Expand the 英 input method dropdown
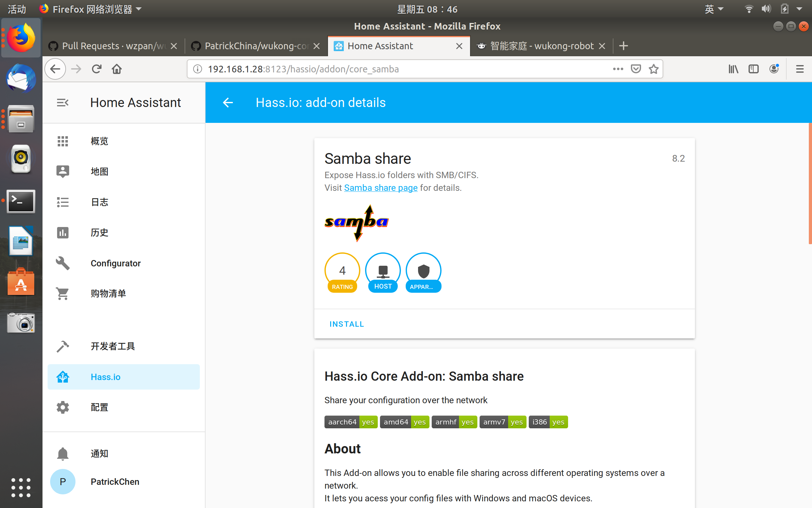 click(x=714, y=9)
